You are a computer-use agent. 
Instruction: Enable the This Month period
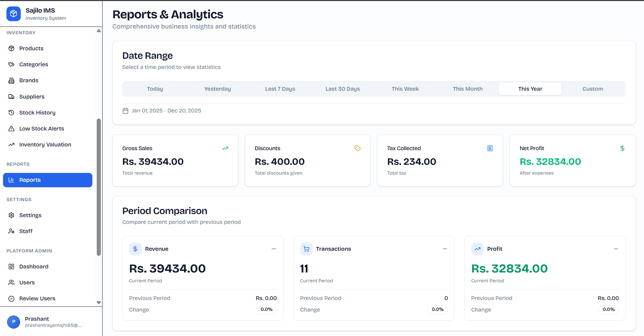[467, 89]
